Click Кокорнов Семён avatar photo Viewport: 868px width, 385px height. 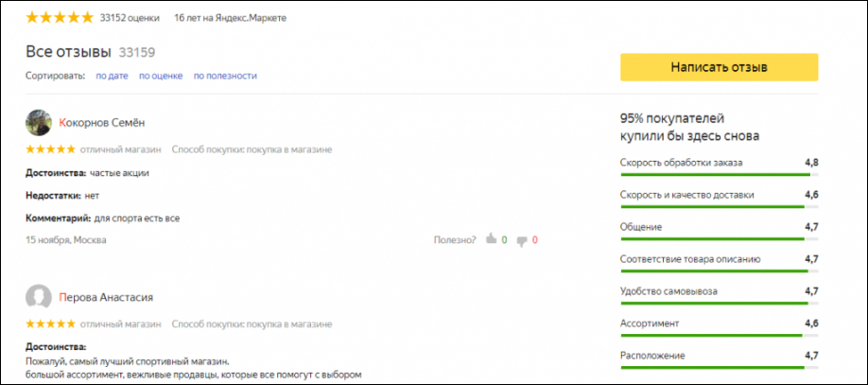click(39, 122)
